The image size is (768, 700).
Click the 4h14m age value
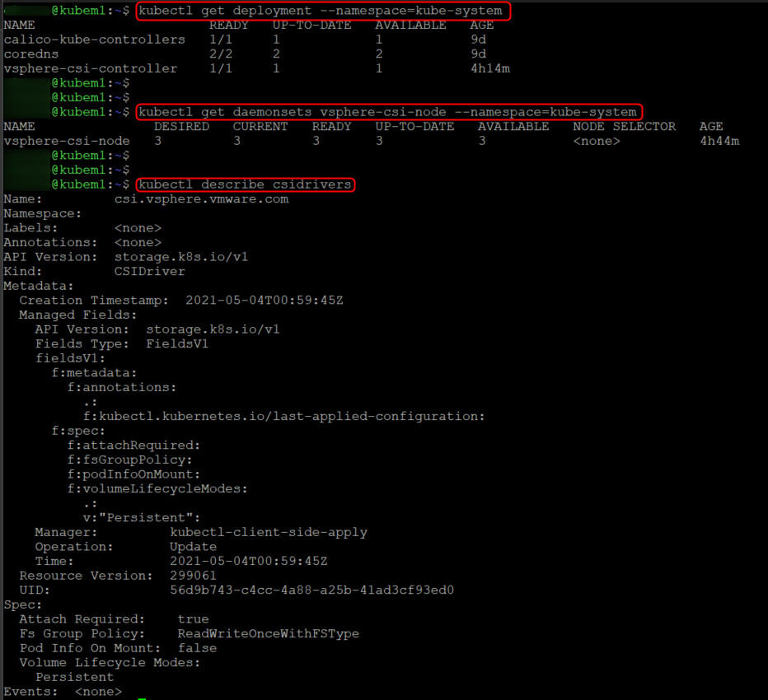coord(489,68)
